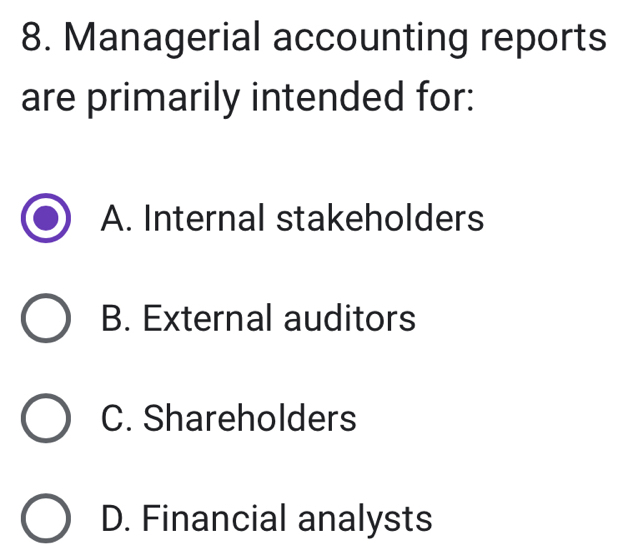Click the 'Internal stakeholders' answer text
621x559 pixels.
click(292, 218)
